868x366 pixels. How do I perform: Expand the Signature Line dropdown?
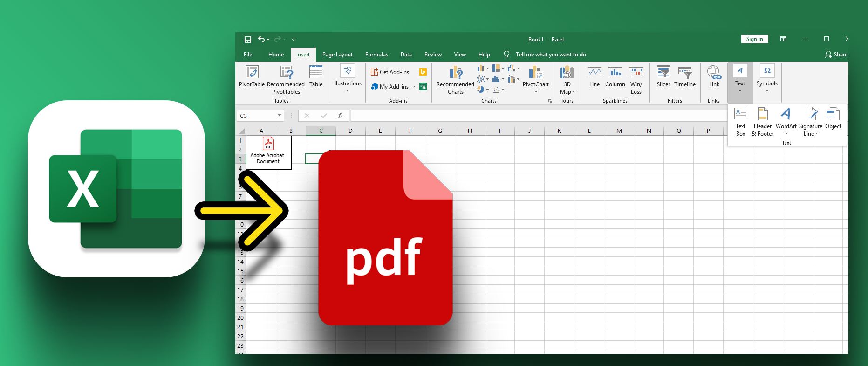(817, 134)
